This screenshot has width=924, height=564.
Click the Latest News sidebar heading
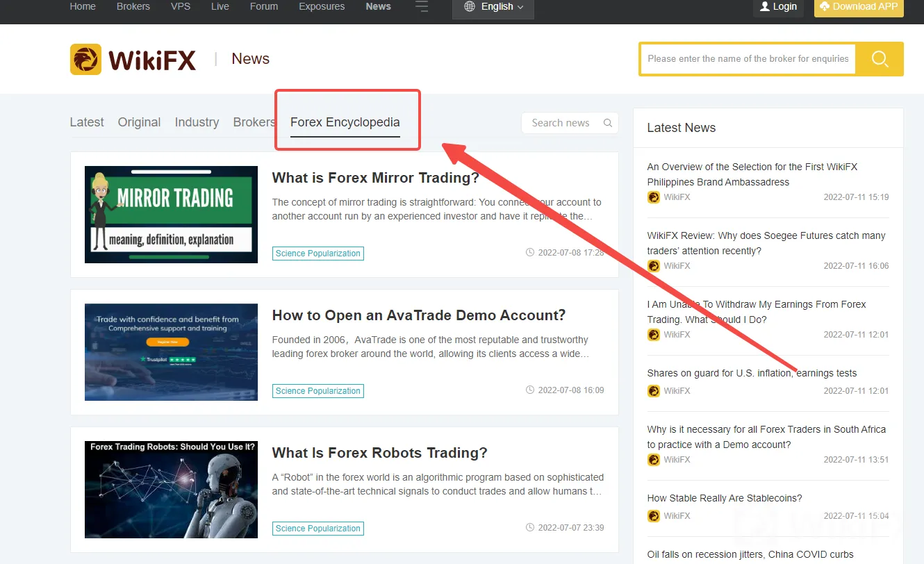click(x=682, y=128)
